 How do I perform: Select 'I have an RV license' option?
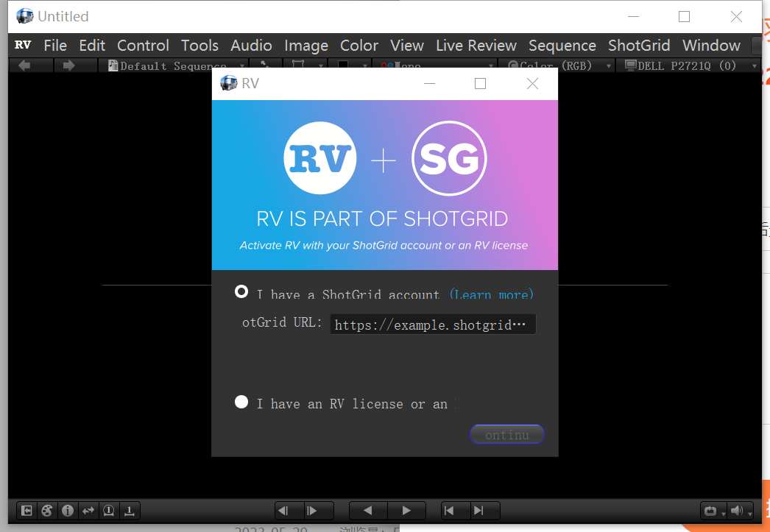click(241, 402)
